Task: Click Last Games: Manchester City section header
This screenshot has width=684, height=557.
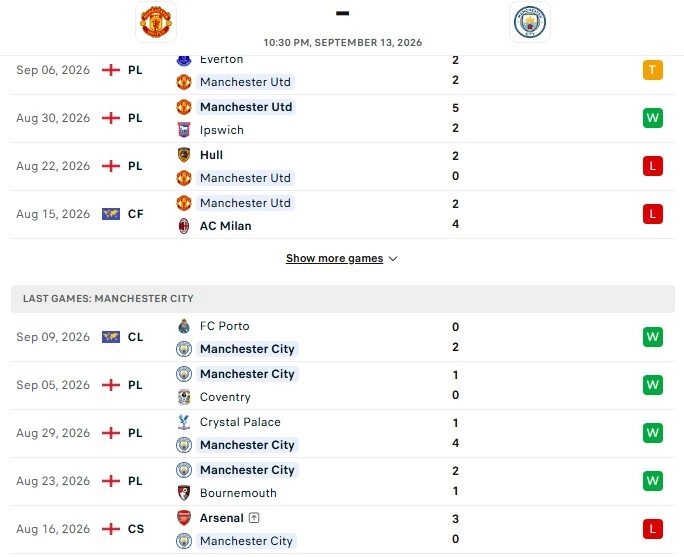Action: pos(342,299)
